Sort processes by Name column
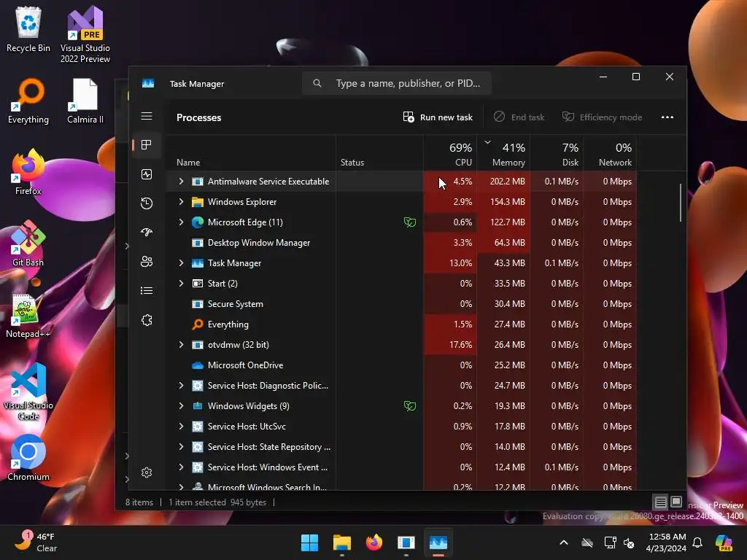Viewport: 747px width, 560px height. pyautogui.click(x=251, y=153)
